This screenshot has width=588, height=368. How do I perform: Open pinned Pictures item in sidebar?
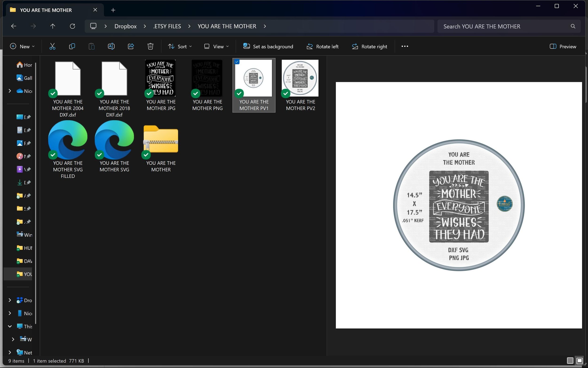coord(24,143)
